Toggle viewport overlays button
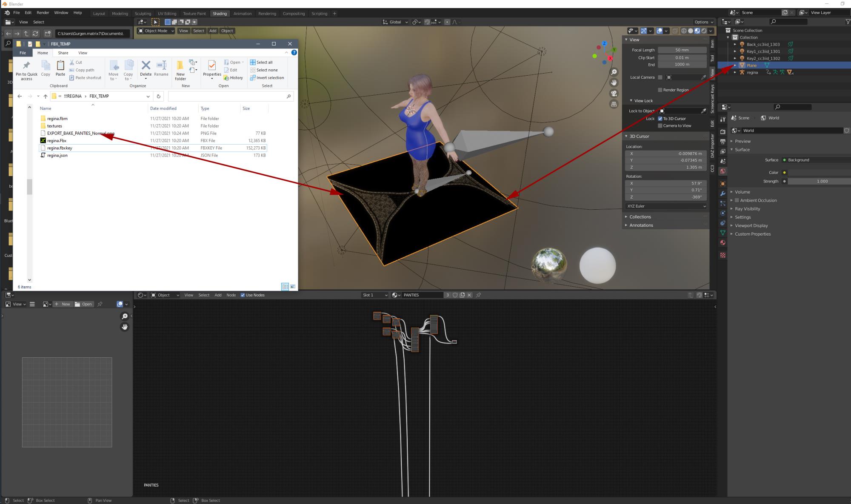The height and width of the screenshot is (504, 851). coord(660,31)
